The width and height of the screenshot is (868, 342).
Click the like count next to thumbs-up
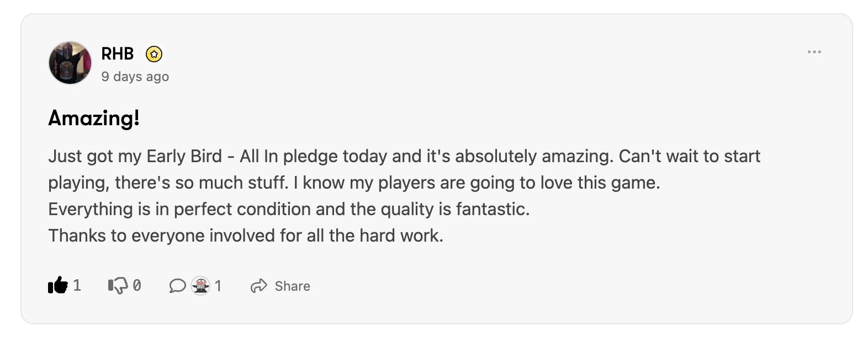click(x=77, y=285)
